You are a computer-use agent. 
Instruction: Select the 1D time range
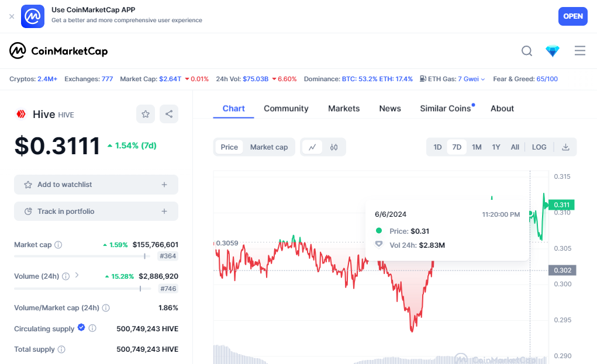(x=437, y=147)
